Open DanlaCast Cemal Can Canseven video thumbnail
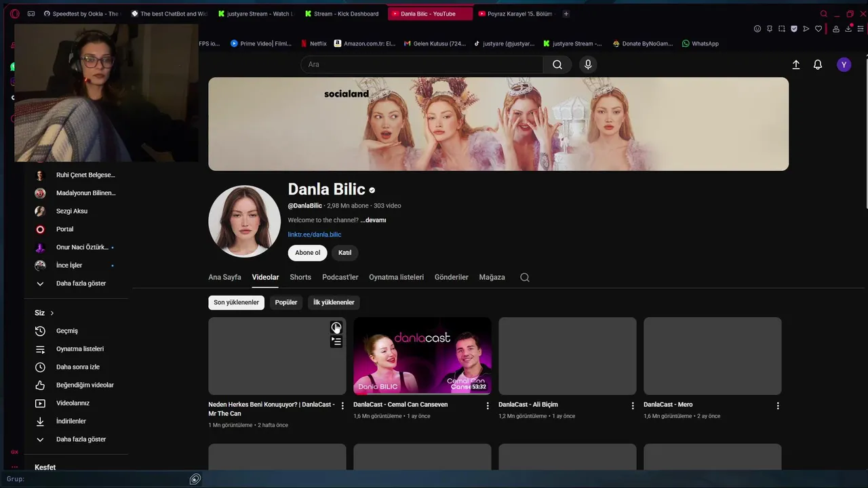868x488 pixels. (x=422, y=356)
